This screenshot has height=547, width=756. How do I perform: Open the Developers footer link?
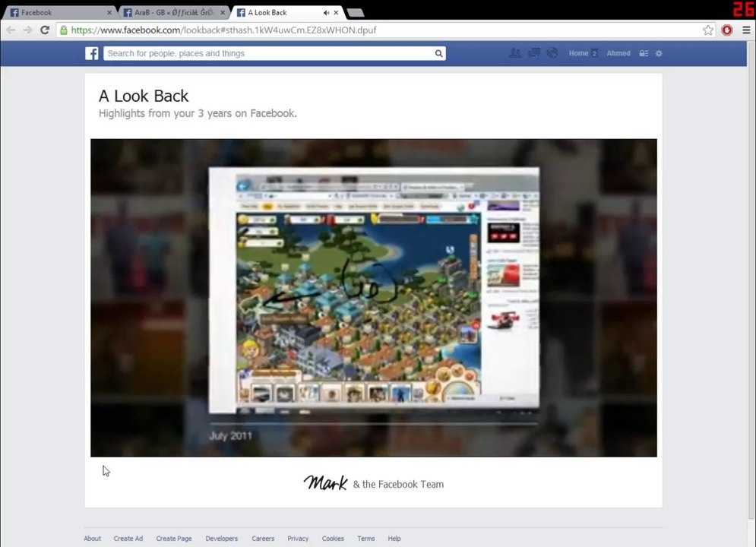coord(221,539)
